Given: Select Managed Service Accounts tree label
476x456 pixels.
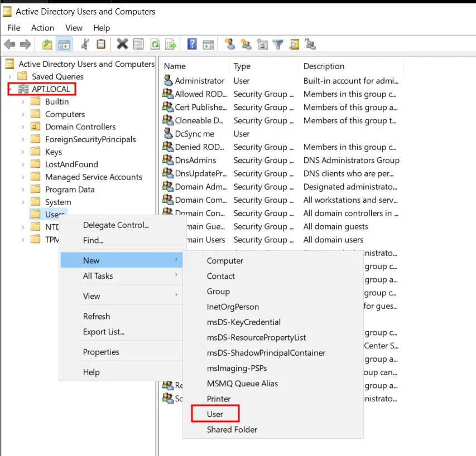Looking at the screenshot, I should (x=94, y=177).
